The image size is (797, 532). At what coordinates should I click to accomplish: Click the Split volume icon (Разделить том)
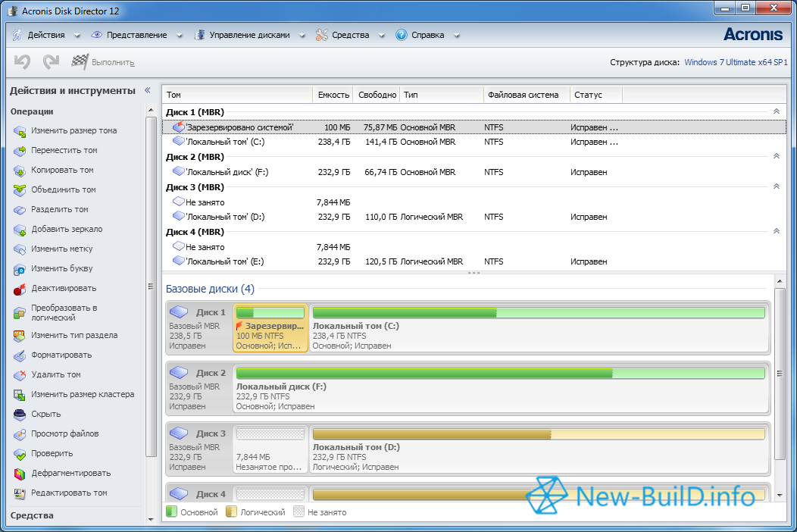[20, 210]
